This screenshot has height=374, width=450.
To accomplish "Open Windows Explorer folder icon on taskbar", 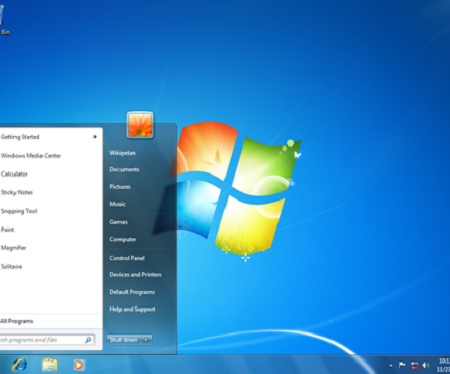I will pos(50,365).
